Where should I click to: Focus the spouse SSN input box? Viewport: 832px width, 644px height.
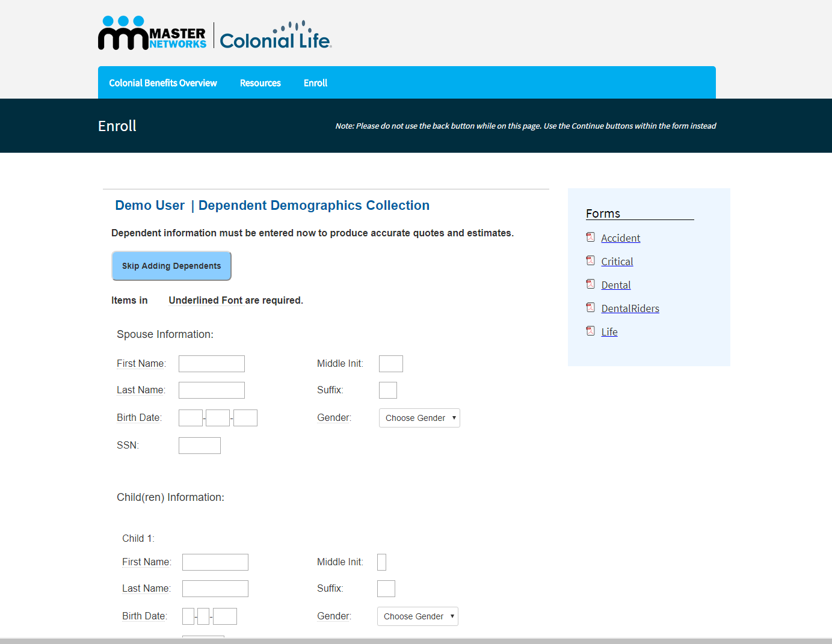coord(200,446)
